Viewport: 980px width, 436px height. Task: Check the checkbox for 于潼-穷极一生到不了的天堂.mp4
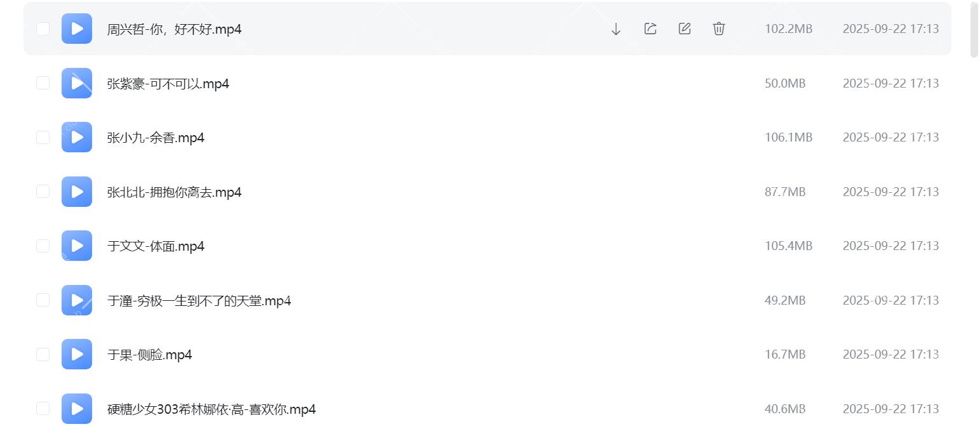(x=42, y=300)
